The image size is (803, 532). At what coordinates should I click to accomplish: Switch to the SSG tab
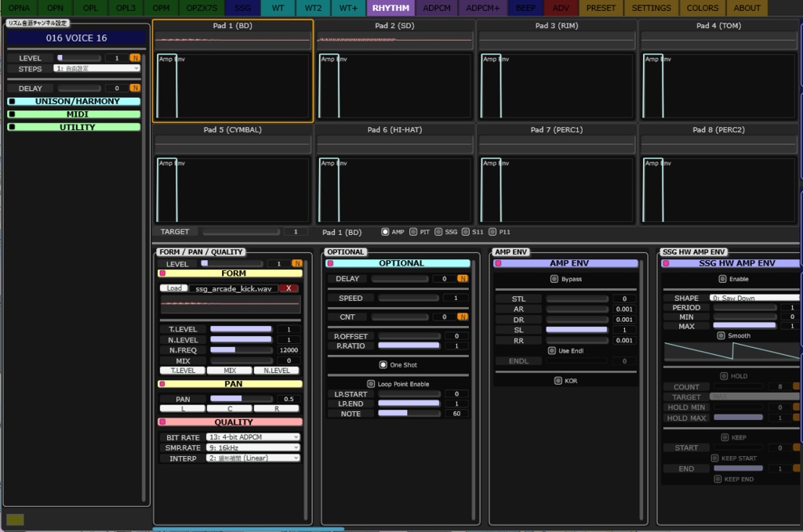coord(243,8)
